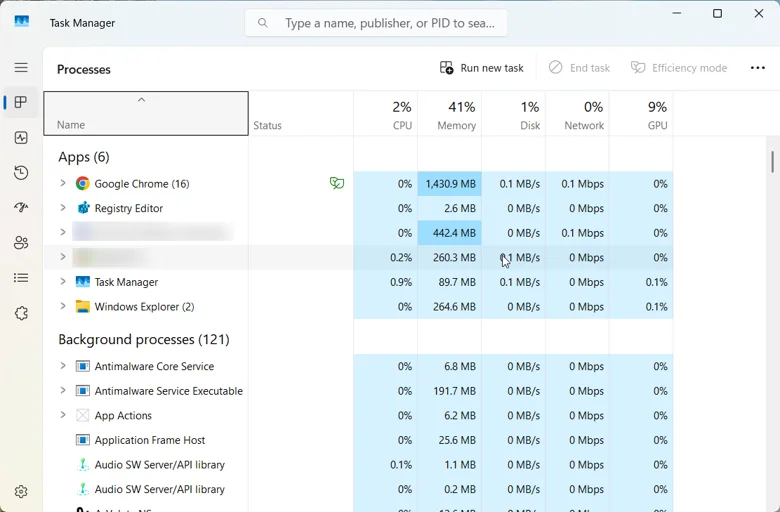Click the Application Frame Host icon
The width and height of the screenshot is (780, 512).
(83, 440)
